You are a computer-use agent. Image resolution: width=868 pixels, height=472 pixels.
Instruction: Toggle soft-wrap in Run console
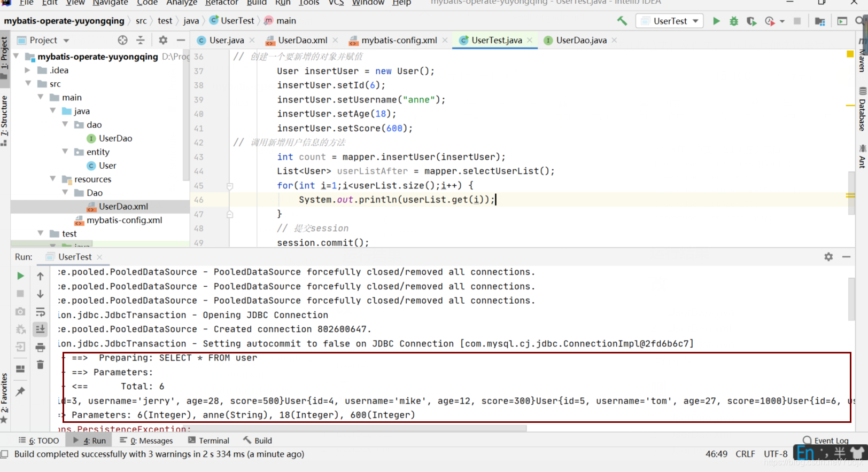coord(40,312)
